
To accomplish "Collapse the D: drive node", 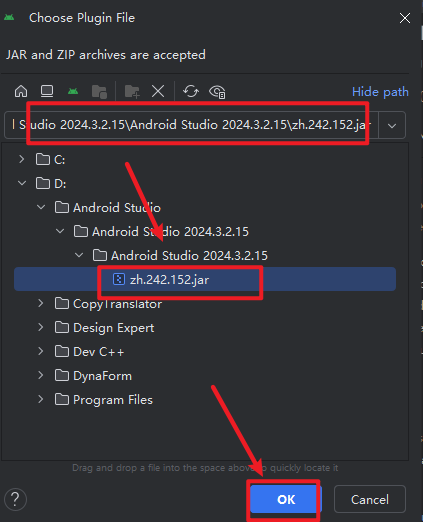I will pos(22,183).
